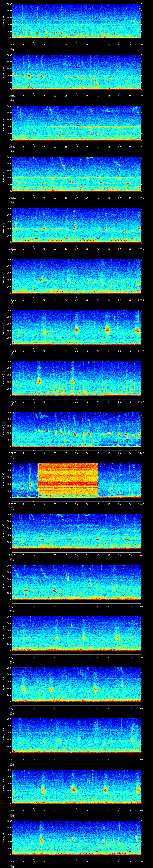The width and height of the screenshot is (153, 868).
Task: Select the '19:20:00' time axis label
Action: [12, 351]
